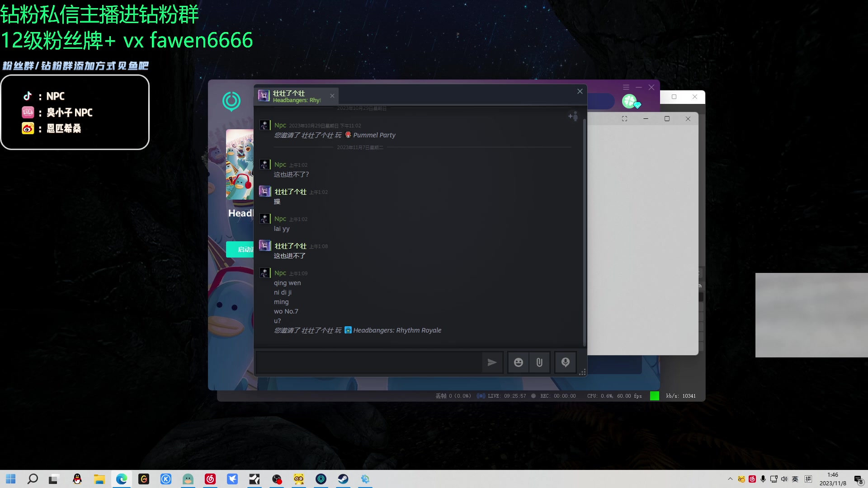The height and width of the screenshot is (488, 868).
Task: Toggle the input language indicator 英
Action: (x=795, y=479)
